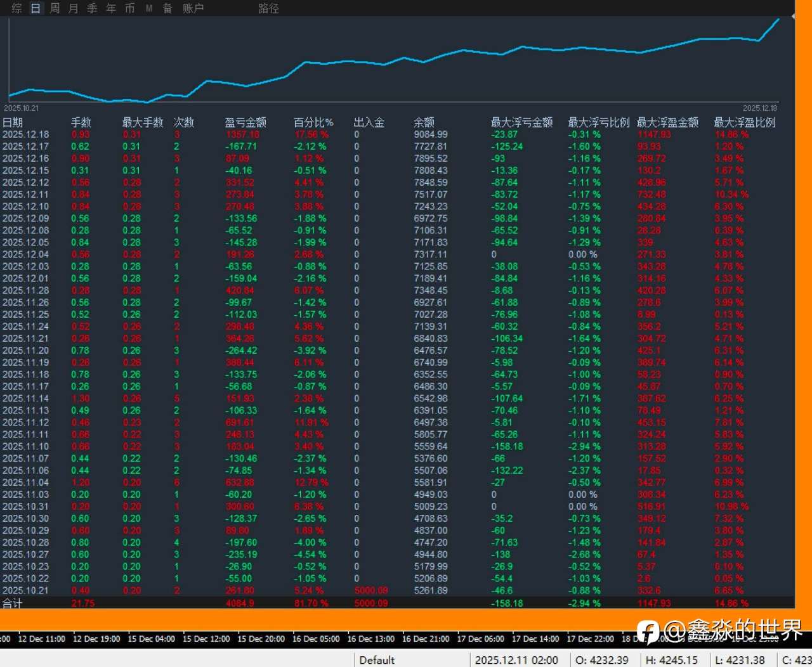Click the 合计 totals row label
This screenshot has height=667, width=812.
(12, 603)
